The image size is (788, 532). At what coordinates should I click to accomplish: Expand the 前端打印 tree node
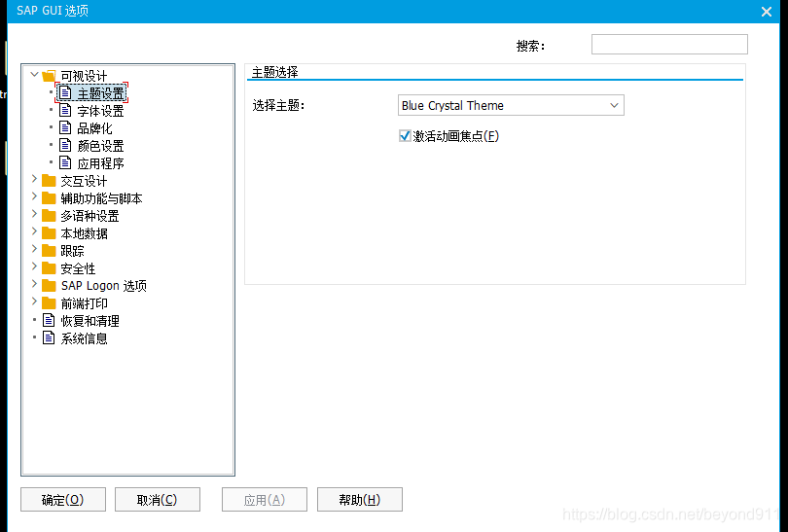(34, 301)
